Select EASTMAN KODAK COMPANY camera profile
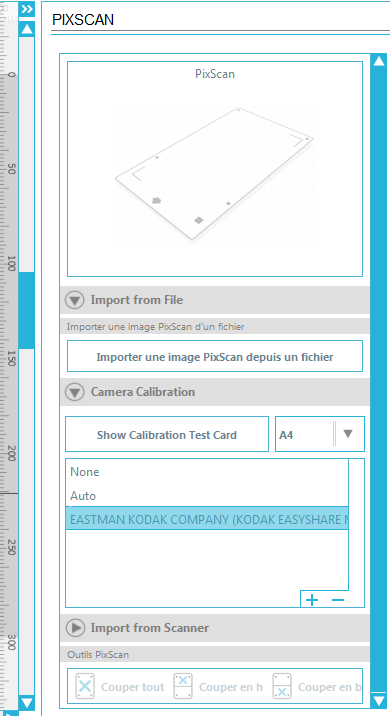This screenshot has width=390, height=716. 207,519
